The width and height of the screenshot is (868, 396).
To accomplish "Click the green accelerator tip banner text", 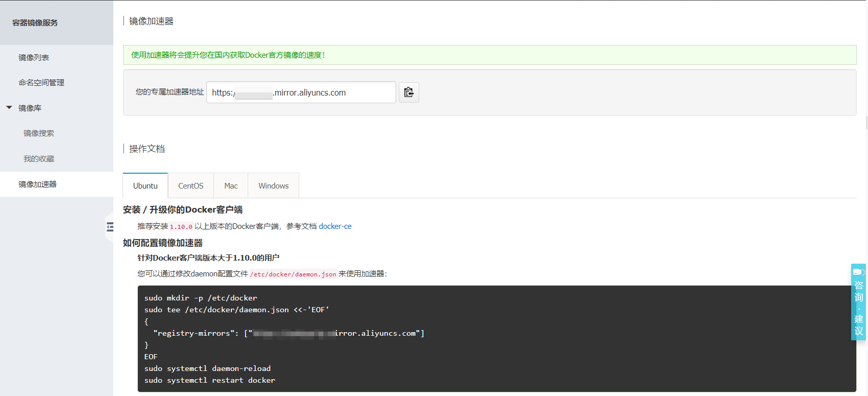I will click(x=228, y=55).
